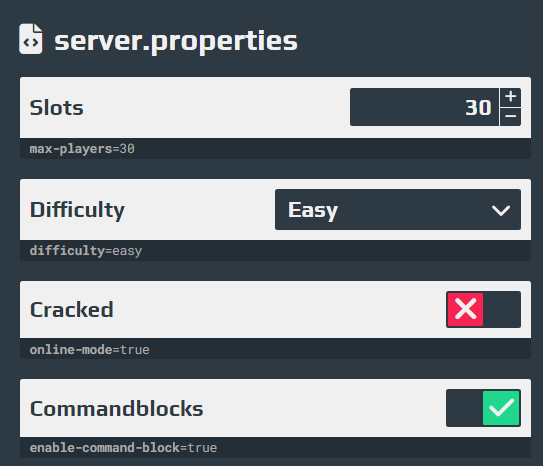Click the Slots number input field
The width and height of the screenshot is (543, 466).
(x=424, y=107)
